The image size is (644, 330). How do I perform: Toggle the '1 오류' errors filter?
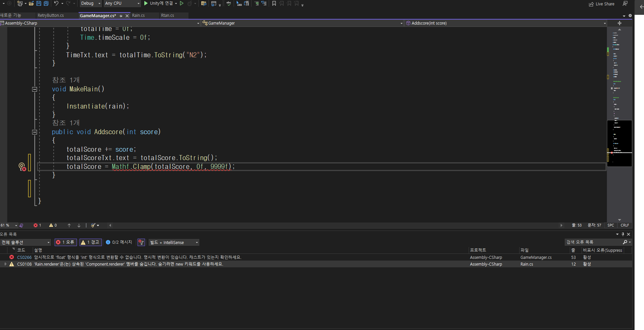[65, 242]
